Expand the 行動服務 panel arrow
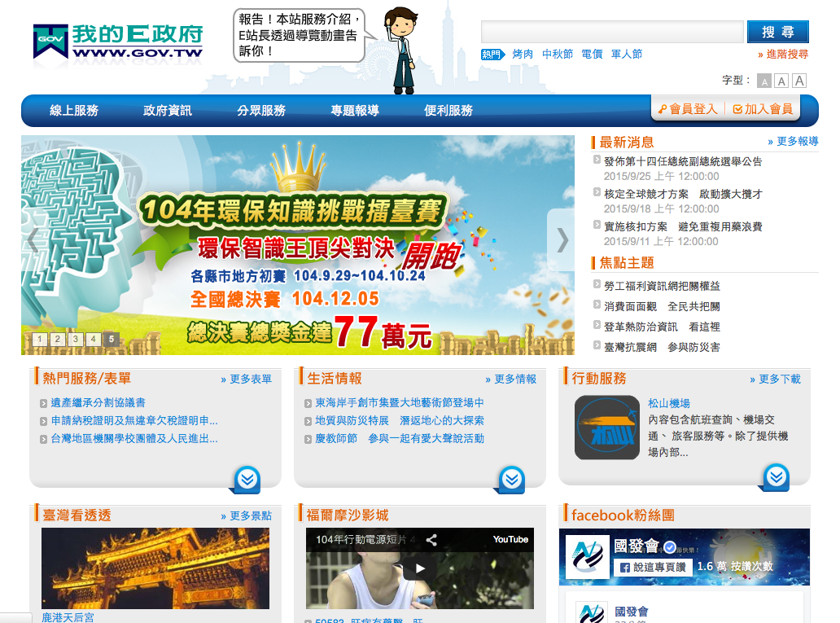This screenshot has height=623, width=840. tap(777, 476)
